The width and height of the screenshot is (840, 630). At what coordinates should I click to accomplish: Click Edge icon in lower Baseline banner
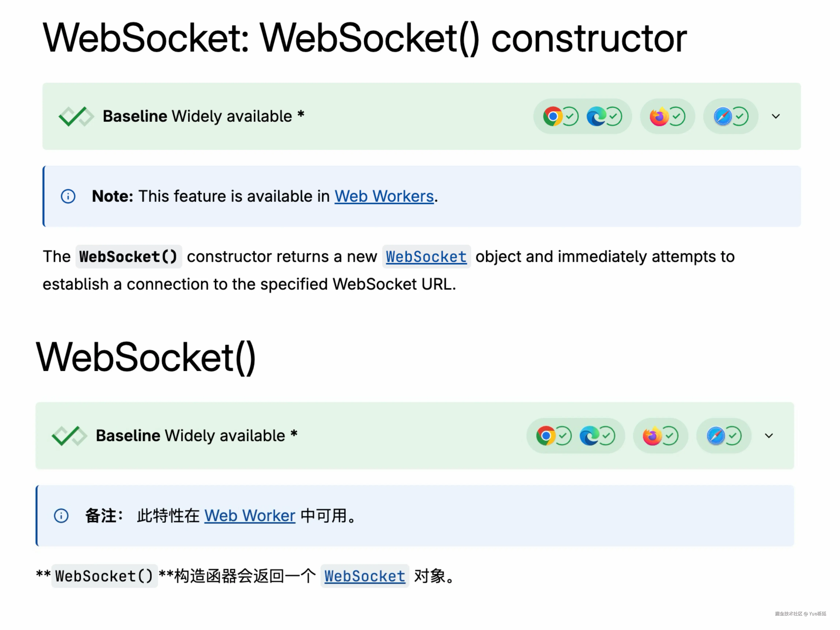point(589,436)
